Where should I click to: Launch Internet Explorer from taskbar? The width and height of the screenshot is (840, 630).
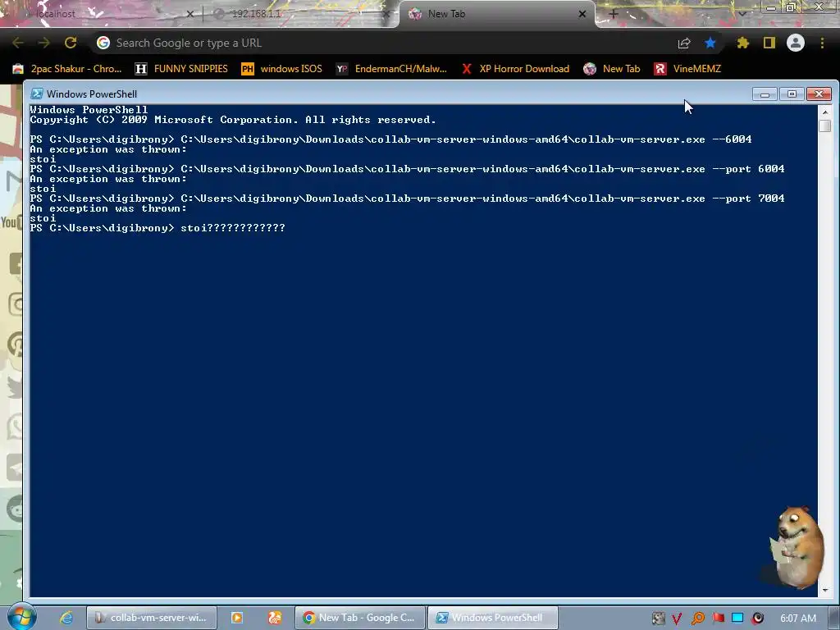click(x=66, y=618)
